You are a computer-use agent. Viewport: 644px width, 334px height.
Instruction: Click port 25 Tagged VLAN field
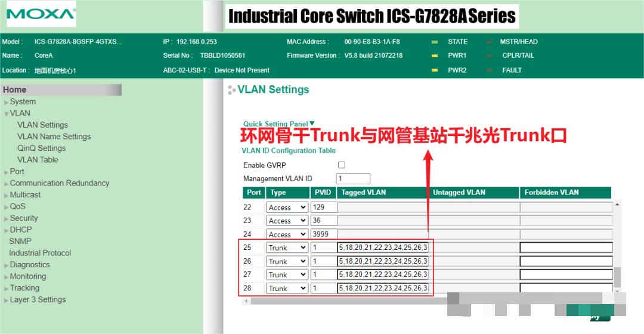pos(383,248)
